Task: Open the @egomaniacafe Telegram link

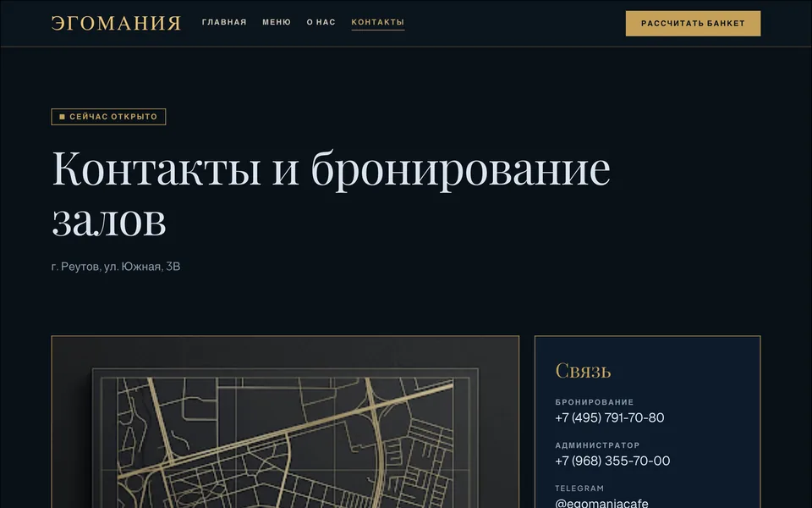Action: coord(601,503)
